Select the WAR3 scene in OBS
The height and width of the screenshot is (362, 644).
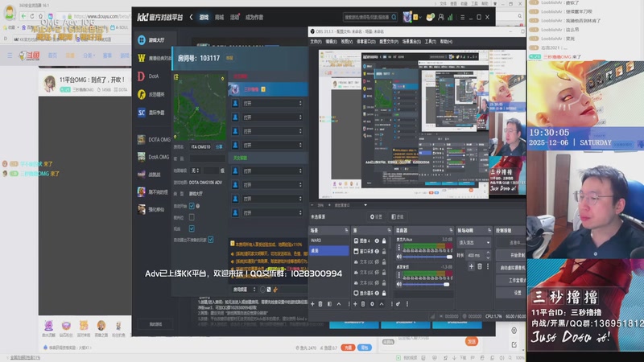(328, 241)
